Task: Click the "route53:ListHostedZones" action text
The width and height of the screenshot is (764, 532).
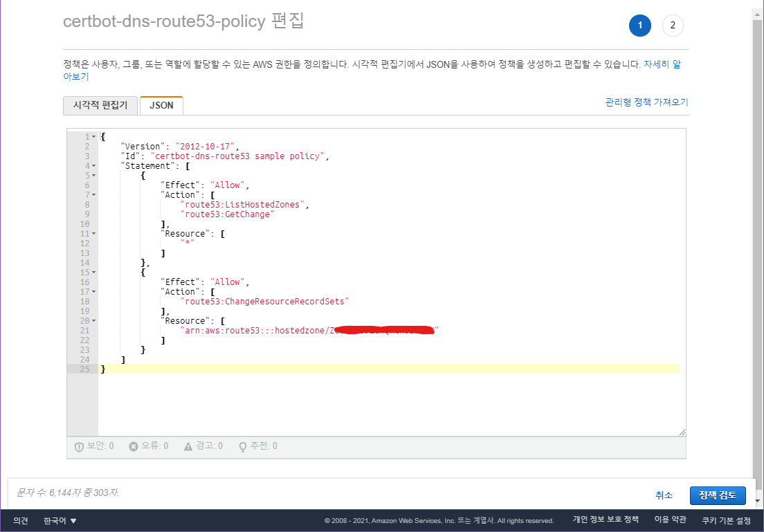Action: (x=243, y=205)
